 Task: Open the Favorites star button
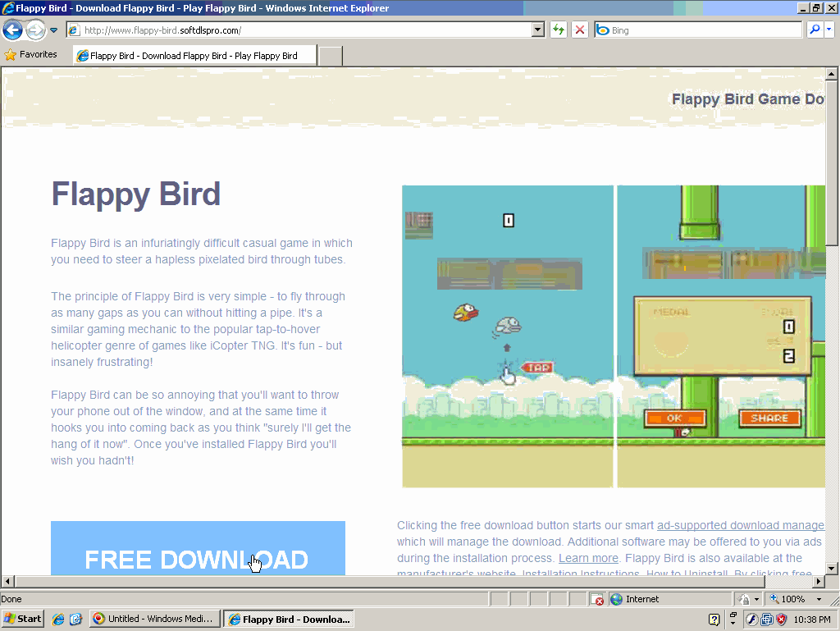tap(31, 55)
